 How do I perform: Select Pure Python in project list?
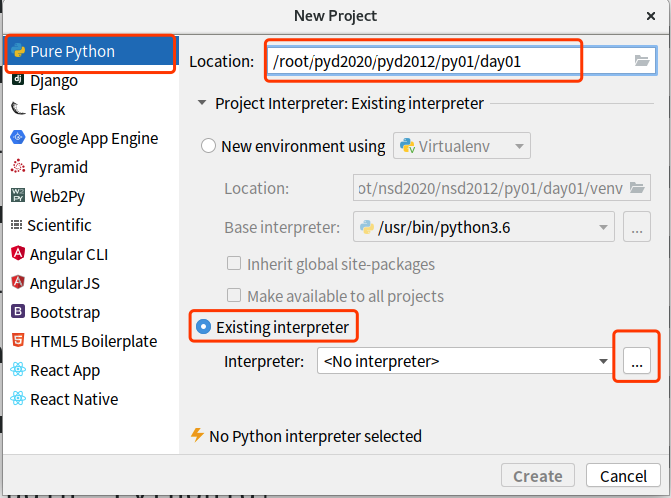72,51
